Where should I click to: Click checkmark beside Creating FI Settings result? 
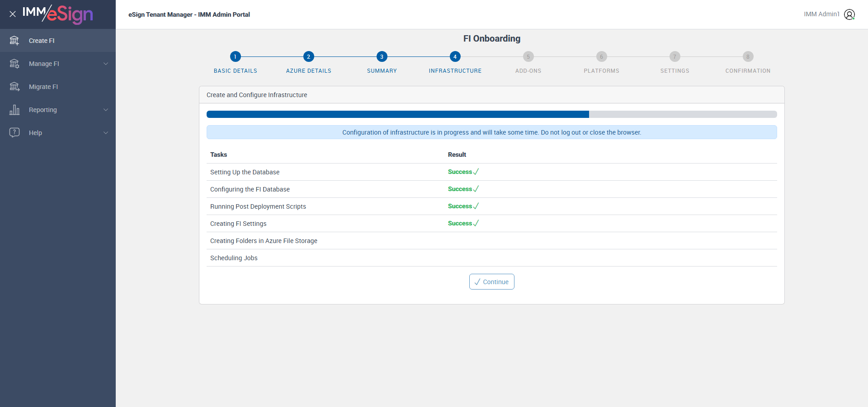tap(476, 223)
